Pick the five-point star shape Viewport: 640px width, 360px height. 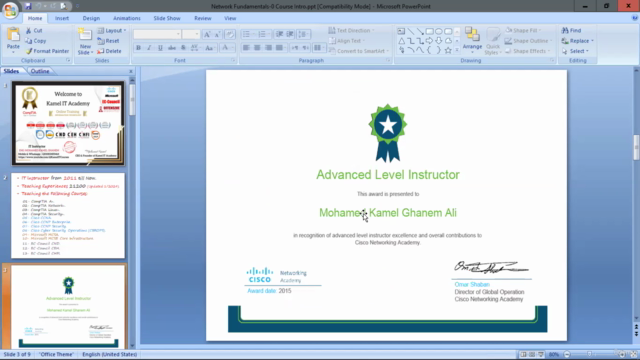[x=448, y=50]
